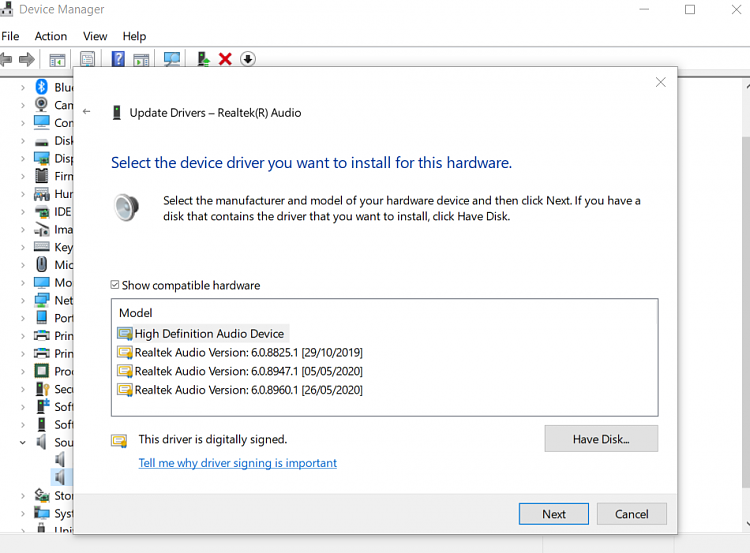Click the dialog back arrow beside Update Drivers

point(87,111)
